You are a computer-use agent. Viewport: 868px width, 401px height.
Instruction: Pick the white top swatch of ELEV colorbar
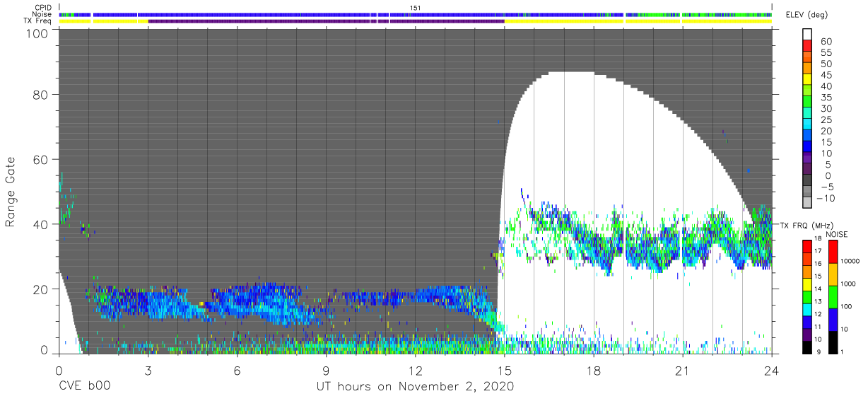coord(809,33)
